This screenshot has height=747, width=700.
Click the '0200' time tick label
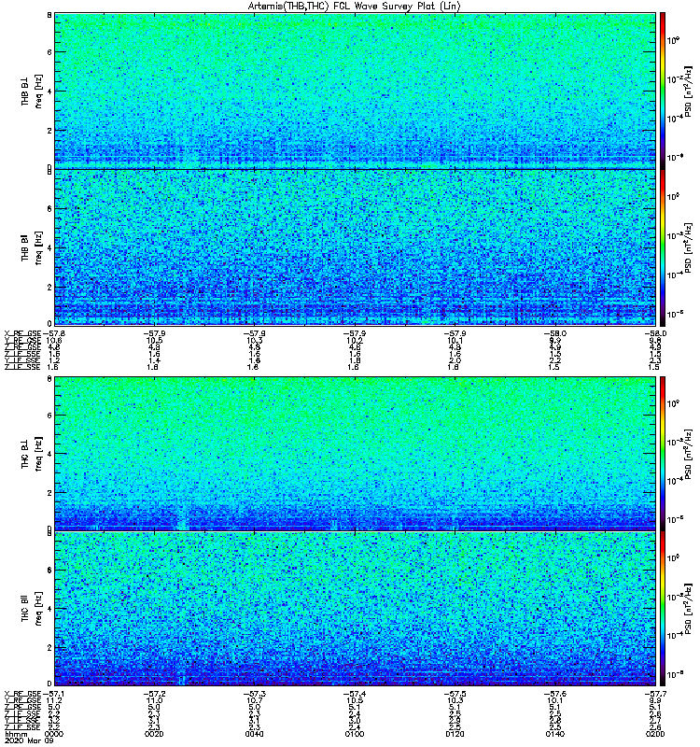coord(655,734)
